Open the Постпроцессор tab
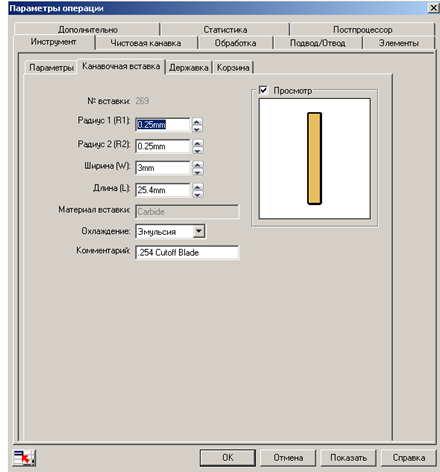 362,30
